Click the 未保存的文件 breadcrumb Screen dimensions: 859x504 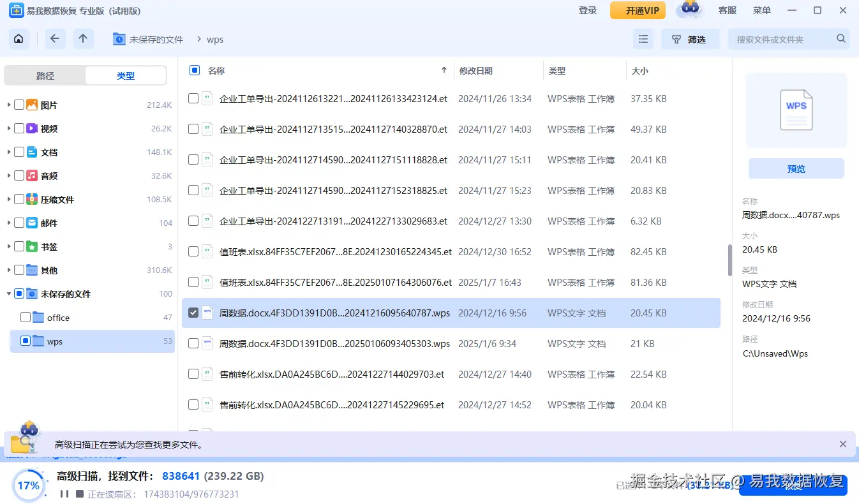(x=156, y=40)
